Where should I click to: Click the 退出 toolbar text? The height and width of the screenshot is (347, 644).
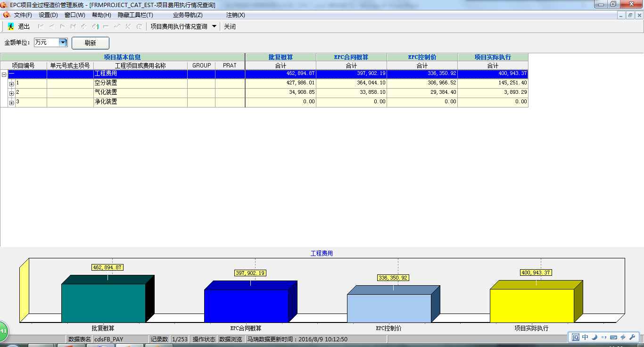coord(24,26)
